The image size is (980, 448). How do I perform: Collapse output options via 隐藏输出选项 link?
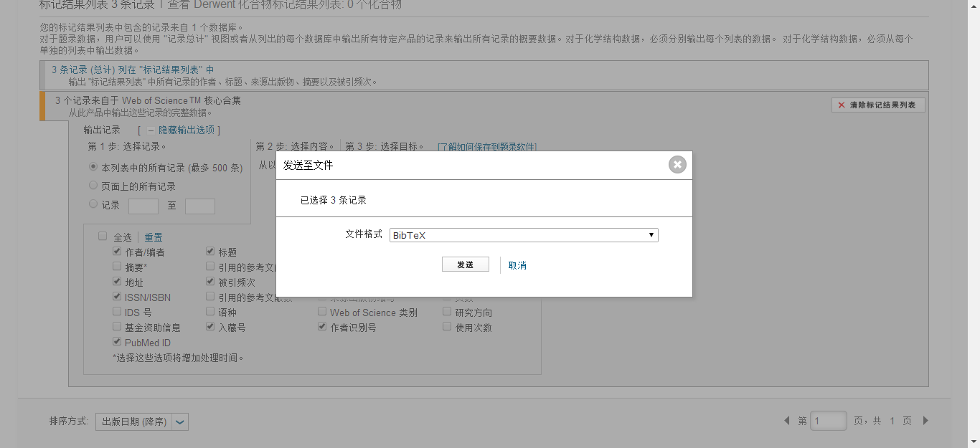tap(186, 130)
